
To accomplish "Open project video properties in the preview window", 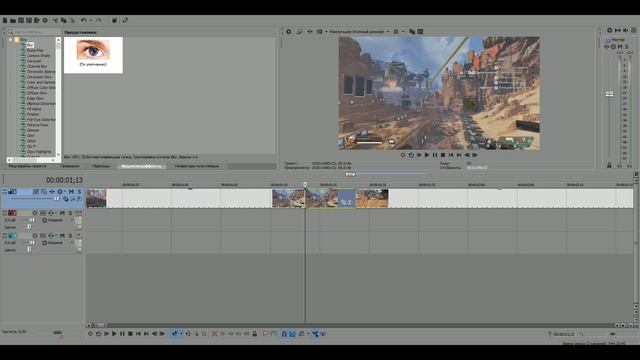I will click(289, 31).
